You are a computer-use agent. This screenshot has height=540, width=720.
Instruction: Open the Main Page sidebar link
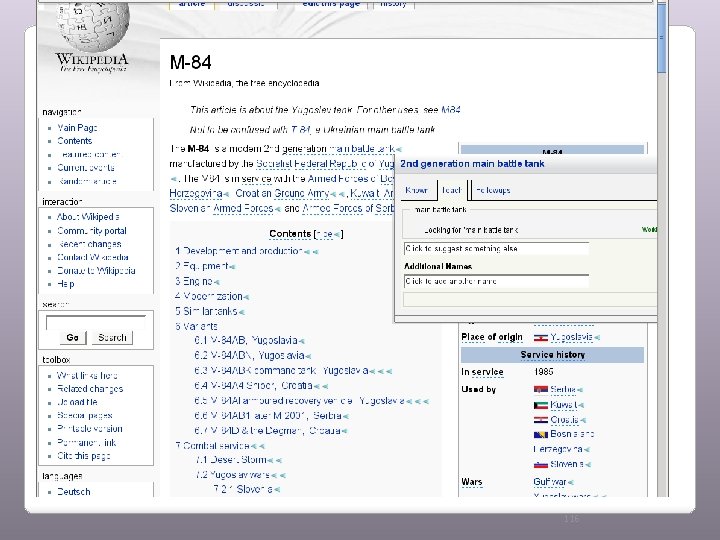click(x=77, y=128)
